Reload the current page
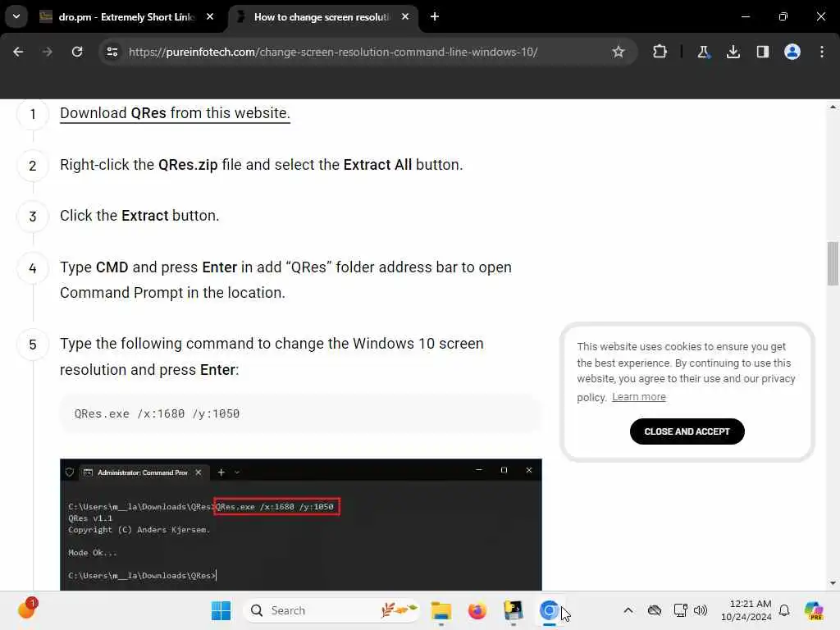Viewport: 840px width, 630px height. click(x=77, y=52)
